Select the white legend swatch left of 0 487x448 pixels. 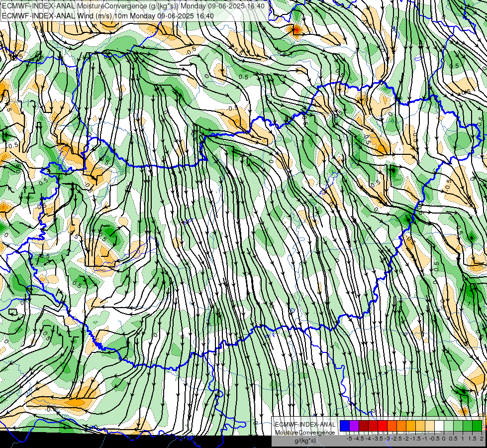point(439,426)
